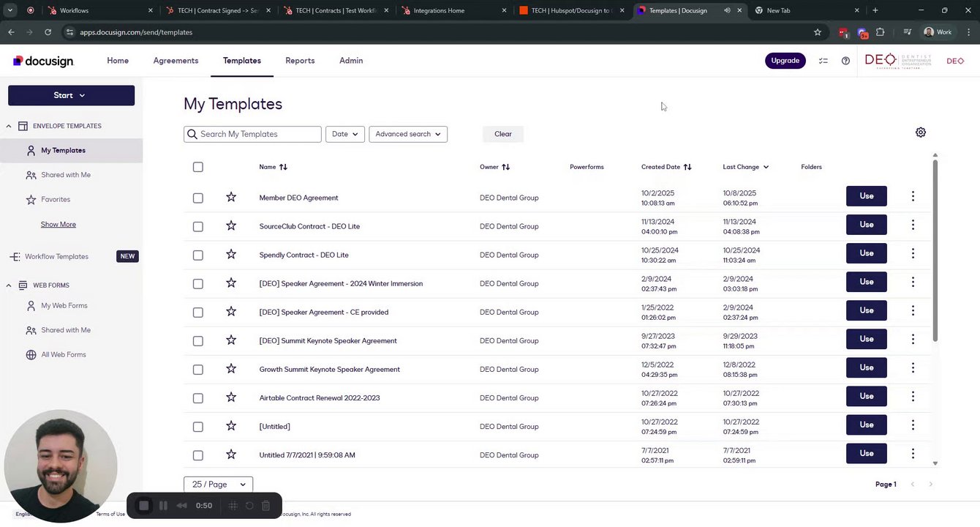The image size is (980, 527).
Task: Use the Member DEO Agreement template
Action: (x=867, y=196)
